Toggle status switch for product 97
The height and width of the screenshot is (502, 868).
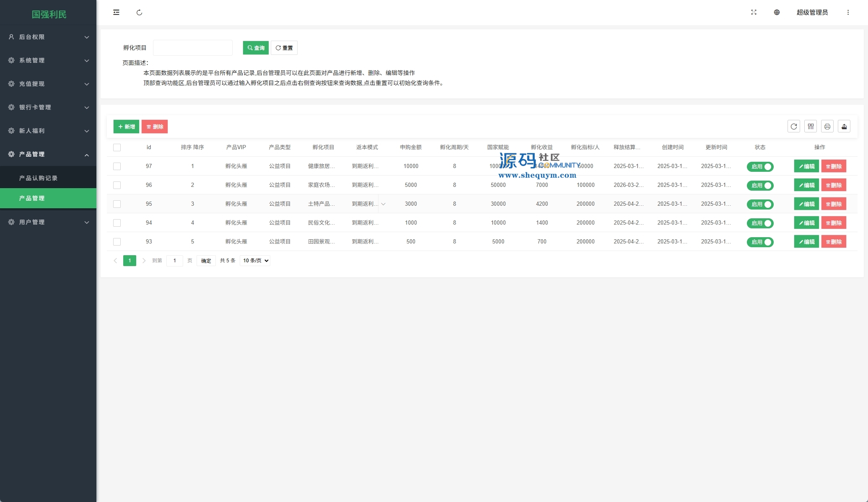(760, 167)
